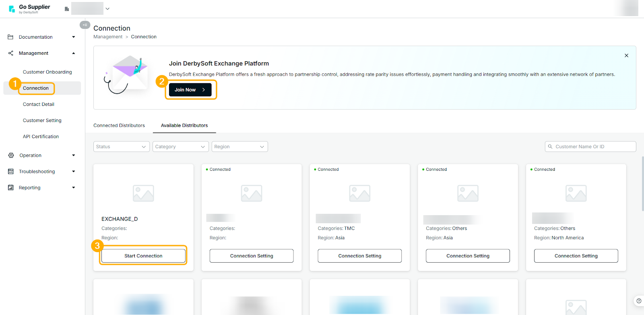
Task: Click the building icon beside account name
Action: [x=67, y=9]
